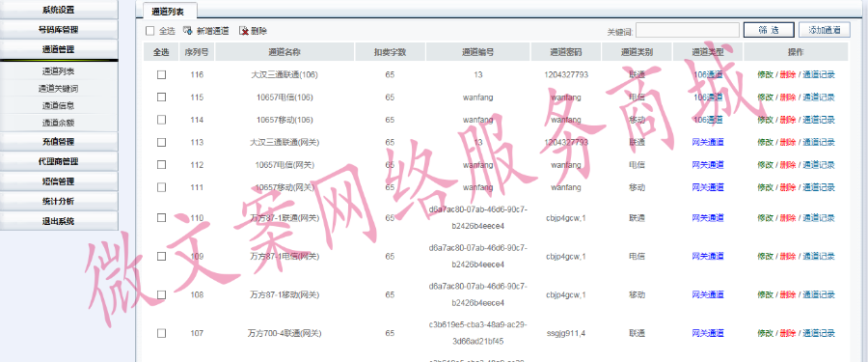
Task: Check the box for row 115
Action: pos(161,97)
